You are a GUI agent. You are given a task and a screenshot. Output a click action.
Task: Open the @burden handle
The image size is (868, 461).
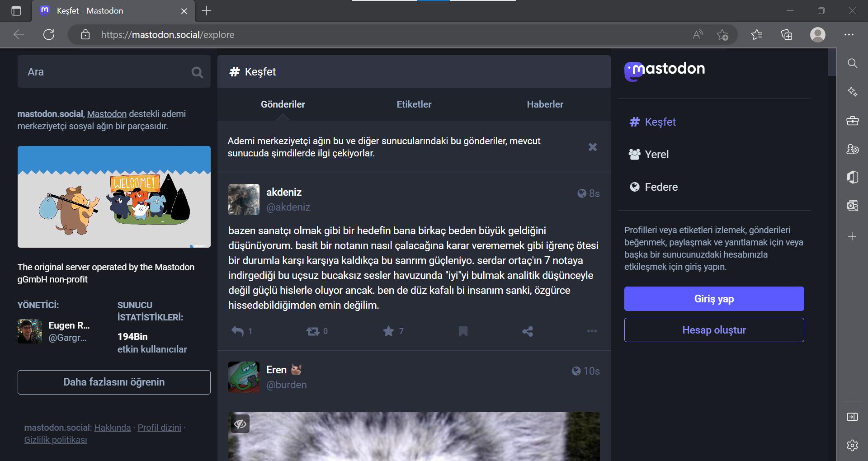(x=287, y=385)
